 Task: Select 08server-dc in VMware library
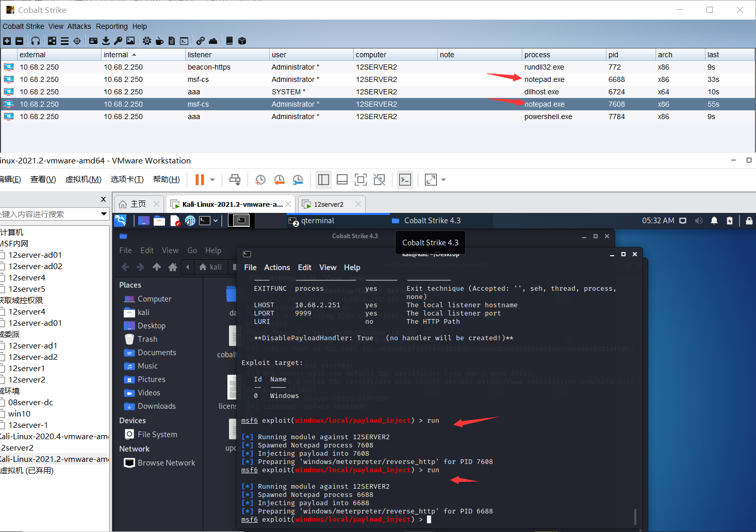(30, 403)
